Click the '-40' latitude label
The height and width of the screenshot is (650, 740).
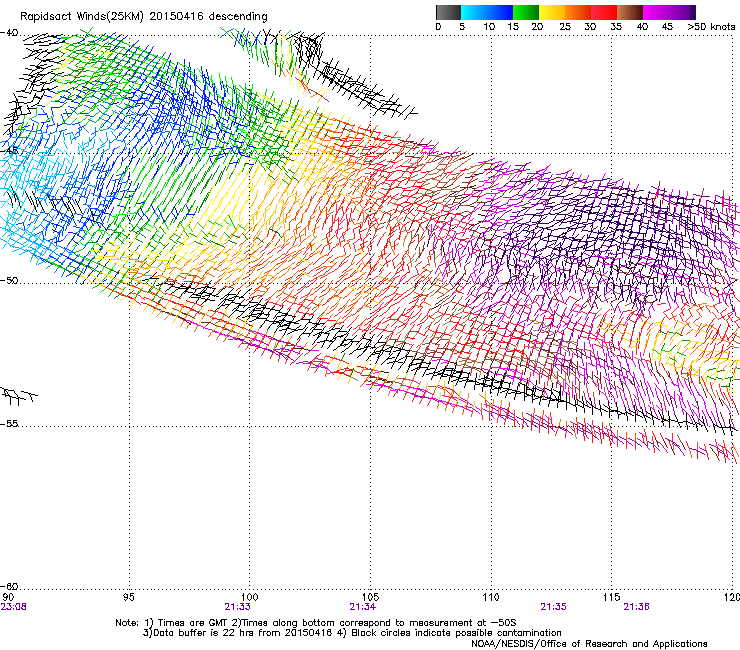(9, 33)
